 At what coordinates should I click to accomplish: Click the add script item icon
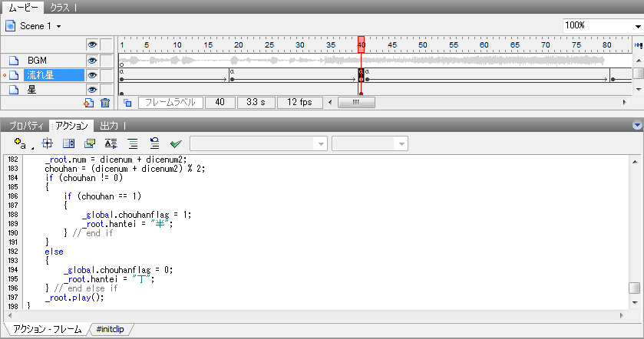coord(21,143)
